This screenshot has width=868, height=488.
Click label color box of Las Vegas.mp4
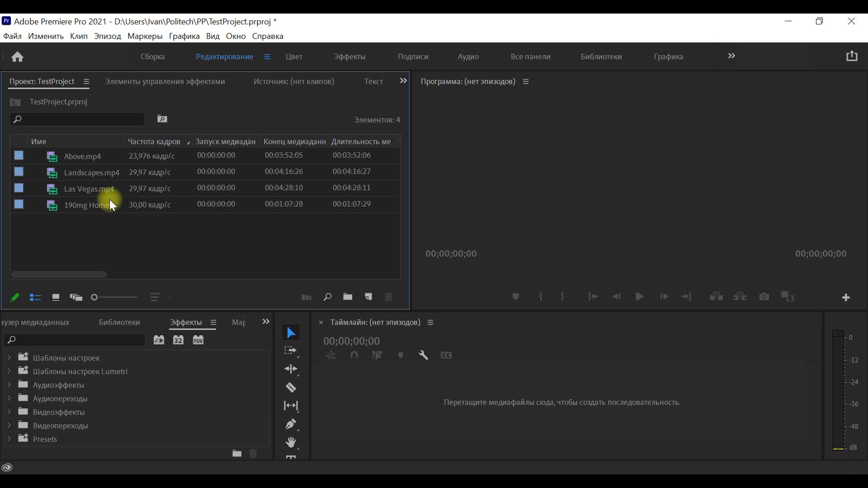click(x=19, y=188)
